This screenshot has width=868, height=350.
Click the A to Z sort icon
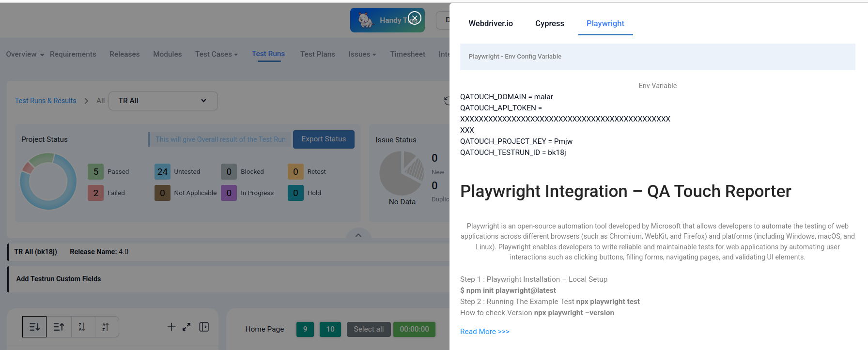click(106, 327)
